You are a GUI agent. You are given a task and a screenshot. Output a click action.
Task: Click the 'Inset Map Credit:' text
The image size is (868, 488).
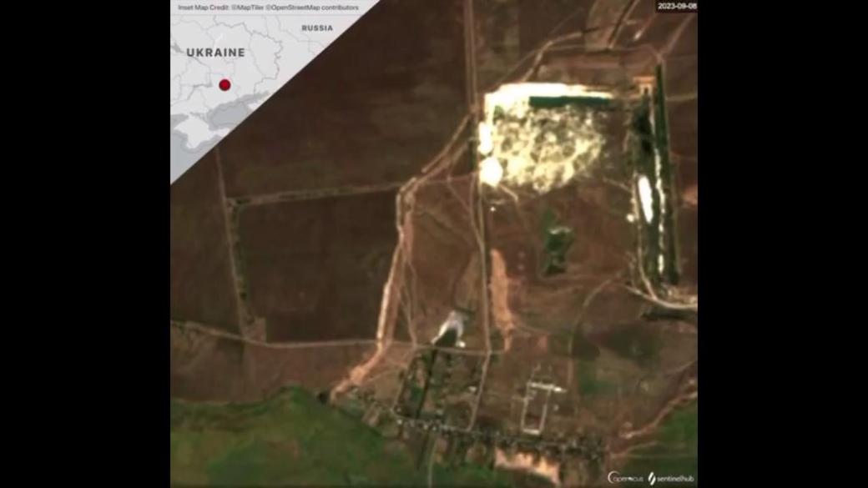tap(204, 8)
